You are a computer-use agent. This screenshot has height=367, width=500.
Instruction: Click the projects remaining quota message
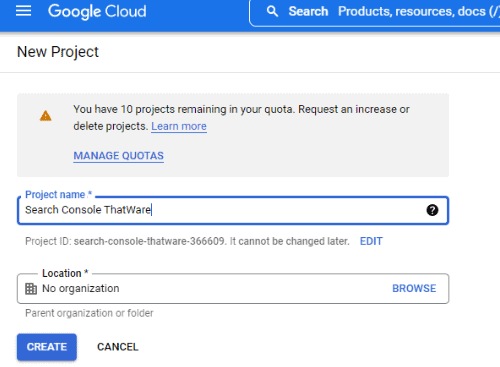coord(241,118)
